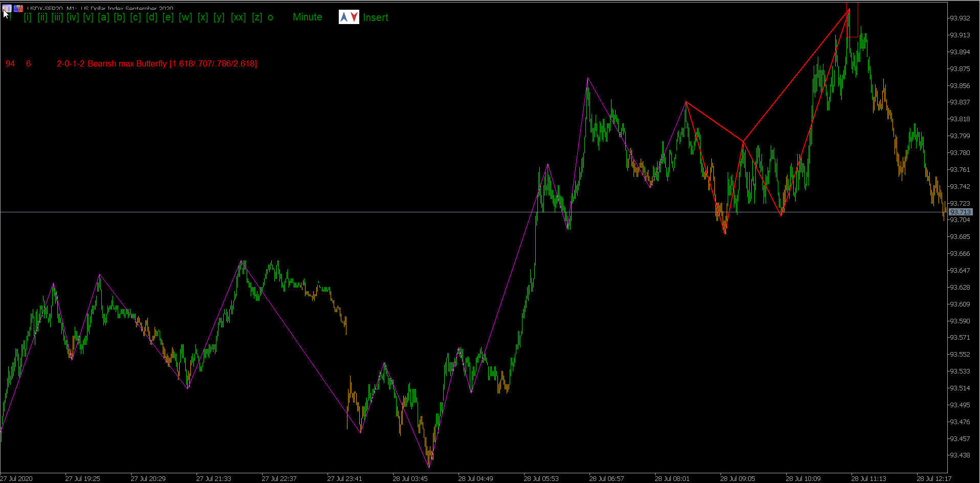Viewport: 980px width, 483px height.
Task: Select the [iv] wave label
Action: [73, 17]
